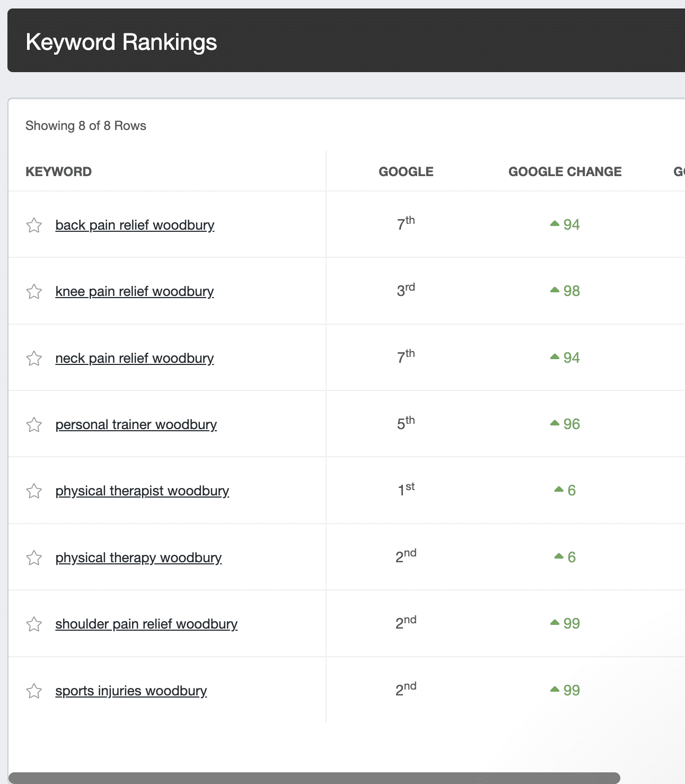
Task: View physical therapist woodbury keyword details
Action: (x=142, y=491)
